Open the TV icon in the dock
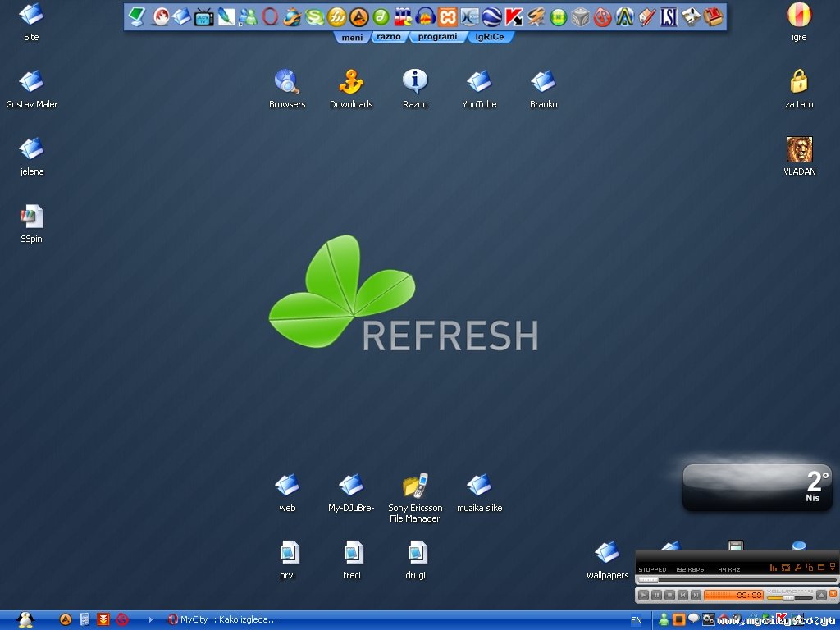 click(x=203, y=17)
